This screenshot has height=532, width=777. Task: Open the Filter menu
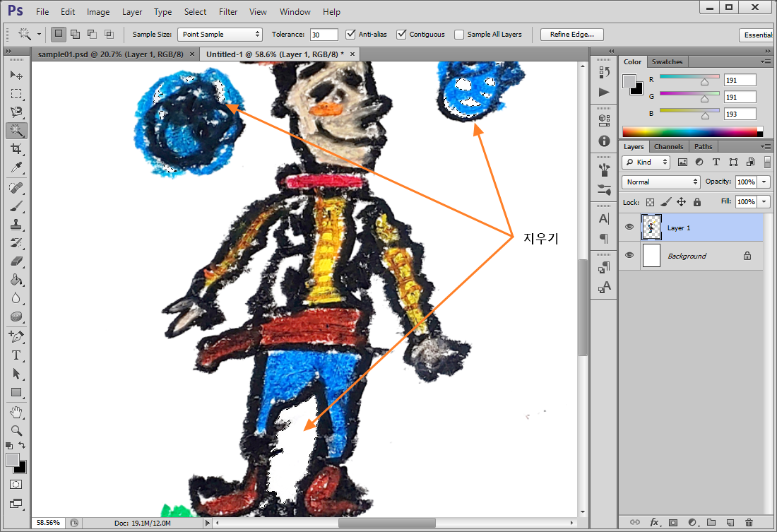click(x=228, y=12)
